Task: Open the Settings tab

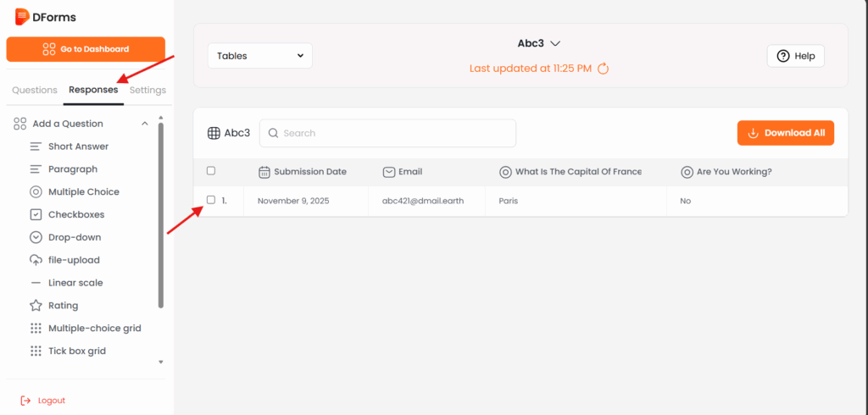Action: pos(147,90)
